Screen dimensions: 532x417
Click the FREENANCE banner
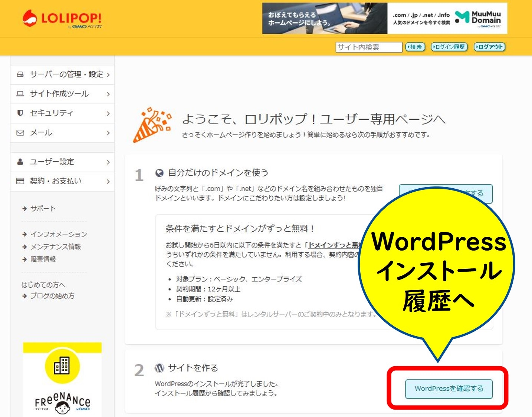click(x=62, y=379)
